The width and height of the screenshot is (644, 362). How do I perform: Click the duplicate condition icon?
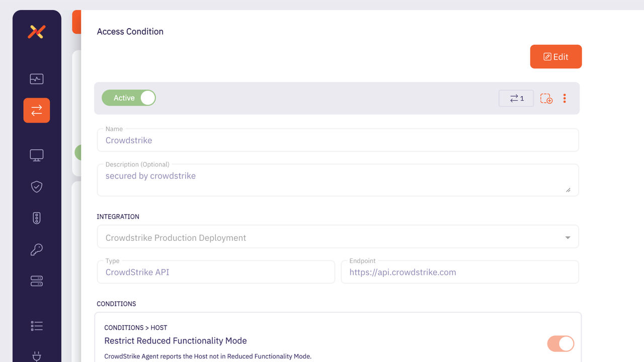(x=546, y=99)
